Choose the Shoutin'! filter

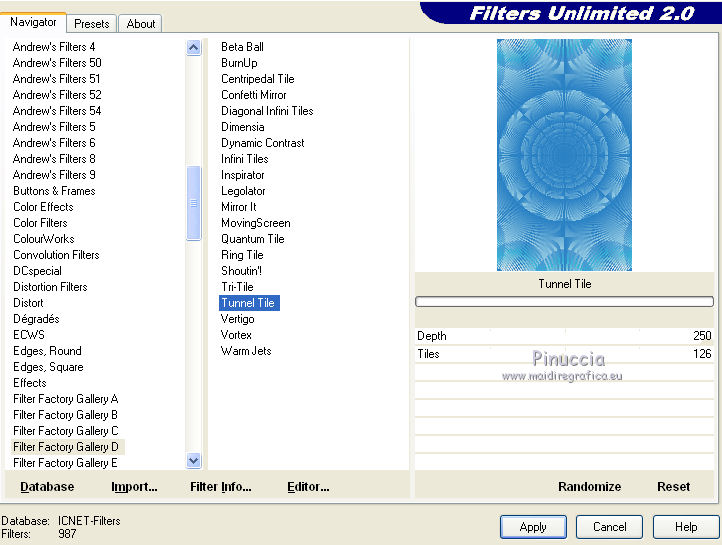pos(241,271)
